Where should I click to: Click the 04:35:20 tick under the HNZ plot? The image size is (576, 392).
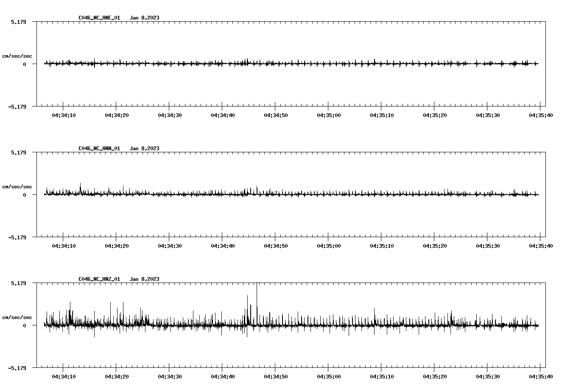(436, 376)
